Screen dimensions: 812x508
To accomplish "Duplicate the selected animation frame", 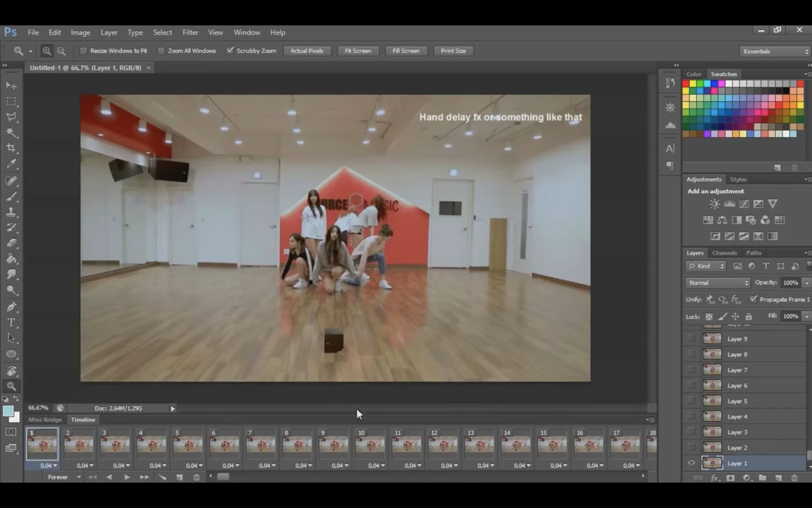I will tap(179, 478).
